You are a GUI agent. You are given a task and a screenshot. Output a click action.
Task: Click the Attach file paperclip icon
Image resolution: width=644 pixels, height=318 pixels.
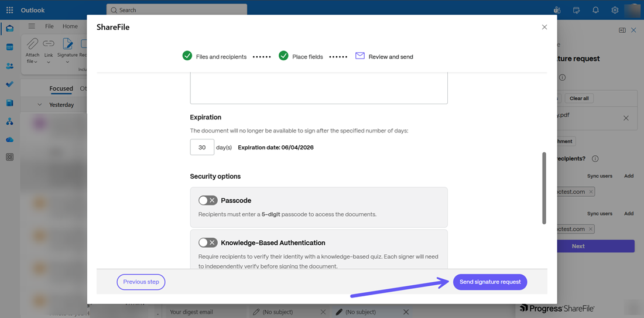32,43
